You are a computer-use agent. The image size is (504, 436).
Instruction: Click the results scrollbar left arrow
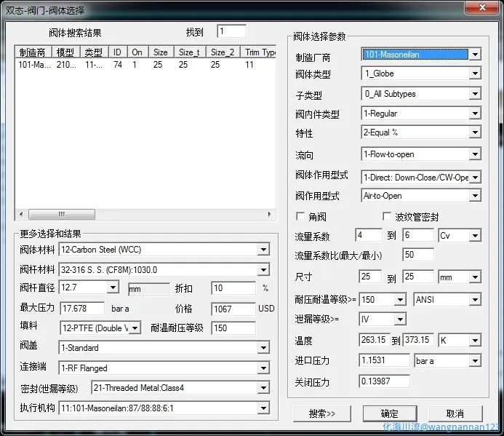click(21, 214)
